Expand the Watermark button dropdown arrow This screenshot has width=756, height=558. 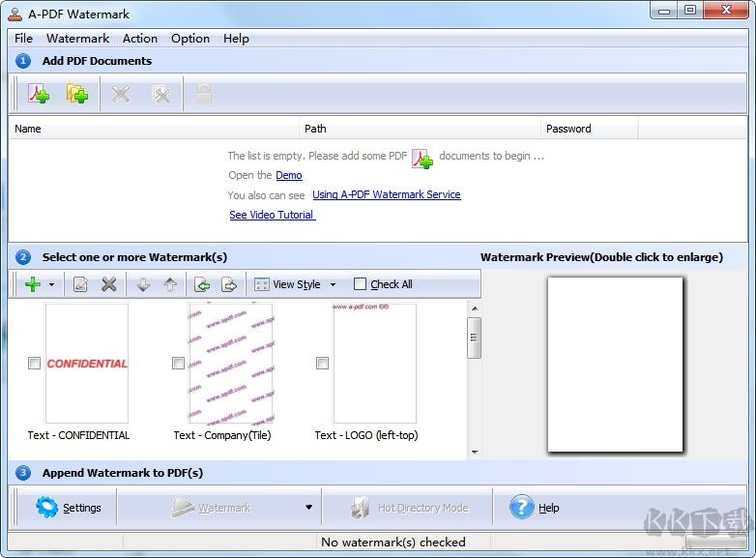pyautogui.click(x=308, y=508)
